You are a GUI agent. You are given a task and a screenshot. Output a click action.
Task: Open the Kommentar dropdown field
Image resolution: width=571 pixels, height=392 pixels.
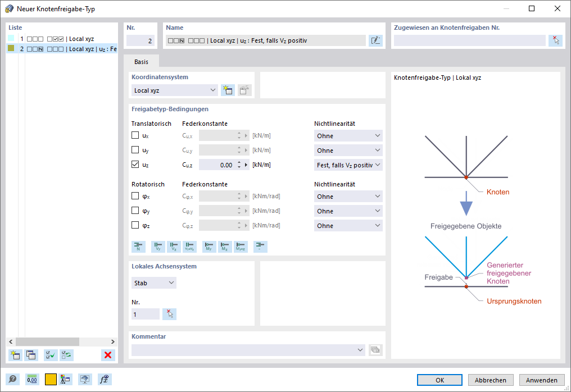pyautogui.click(x=248, y=350)
